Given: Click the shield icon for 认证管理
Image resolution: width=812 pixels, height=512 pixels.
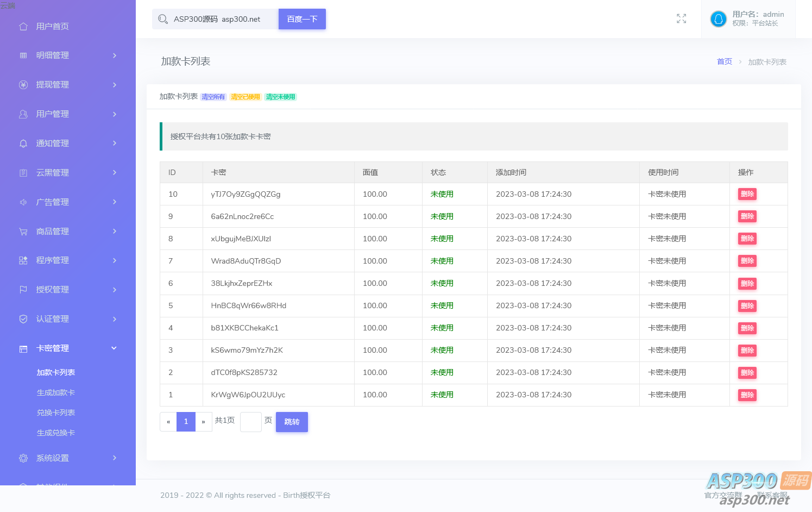Looking at the screenshot, I should tap(23, 319).
